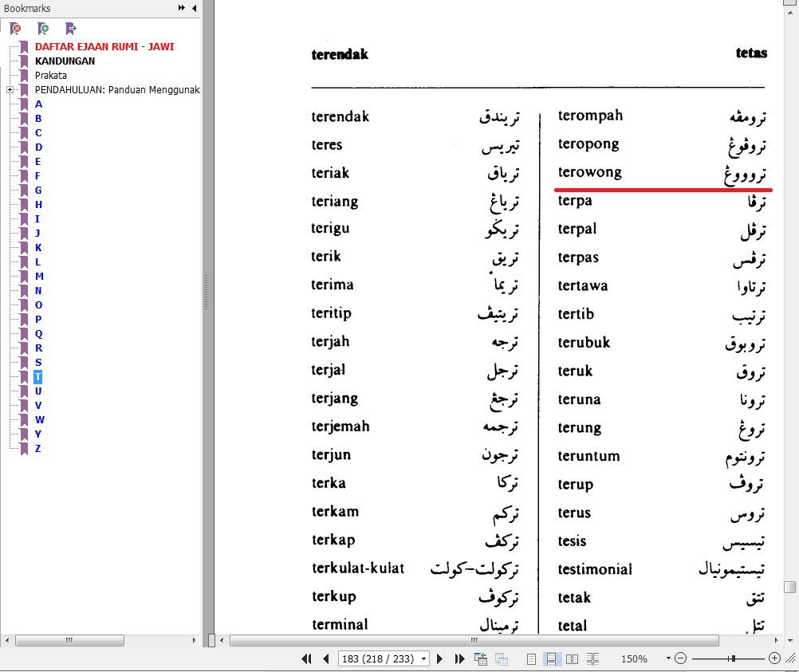Add a new bookmark icon

pyautogui.click(x=43, y=29)
